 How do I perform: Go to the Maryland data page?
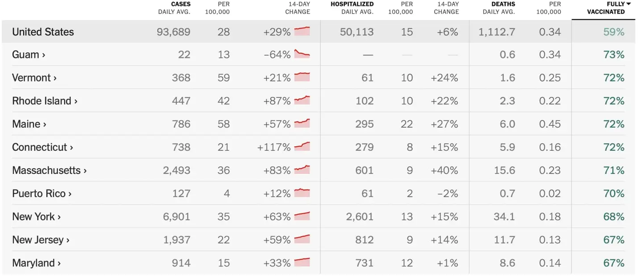[x=36, y=263]
